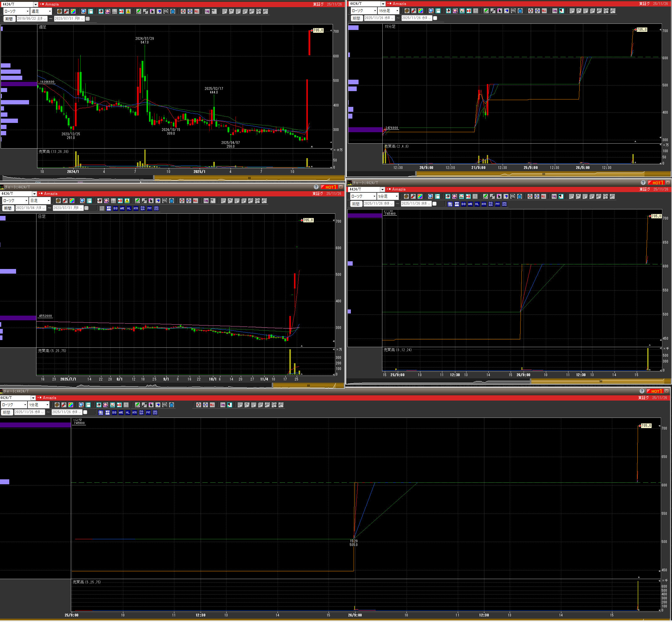
Task: Check the period checkbox in 15-minute chart
Action: tap(435, 18)
